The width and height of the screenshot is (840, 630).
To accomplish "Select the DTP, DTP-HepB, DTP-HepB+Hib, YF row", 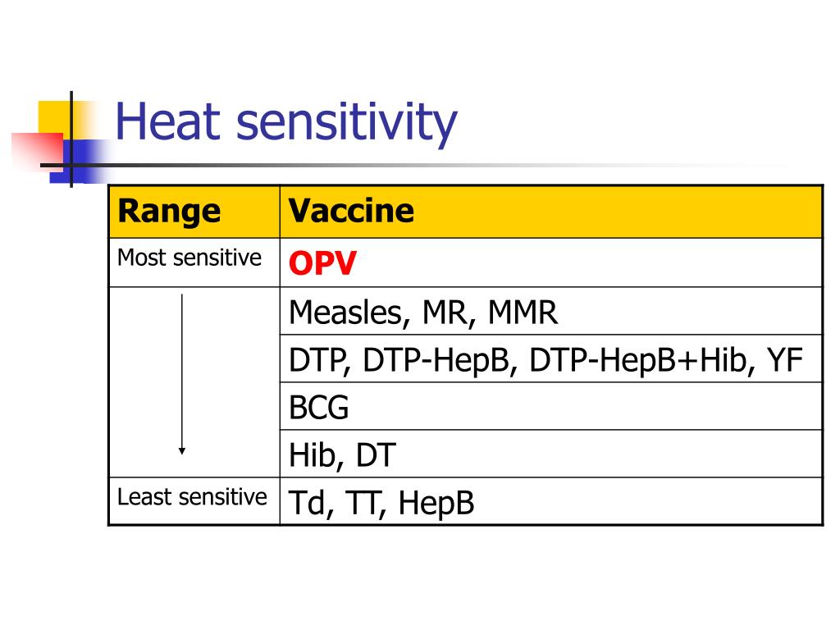I will tap(550, 359).
